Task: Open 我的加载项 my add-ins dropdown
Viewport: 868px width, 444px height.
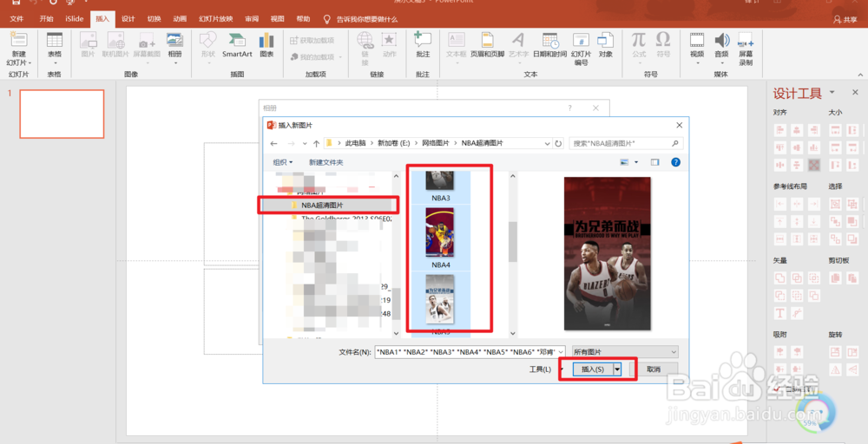Action: [x=317, y=57]
